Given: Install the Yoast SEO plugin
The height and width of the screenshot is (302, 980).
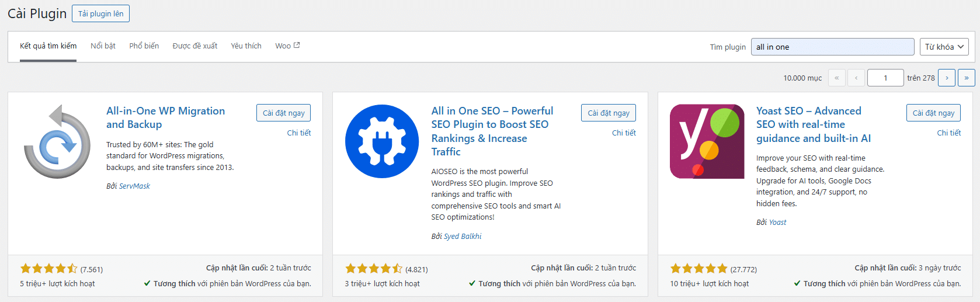Looking at the screenshot, I should (933, 113).
